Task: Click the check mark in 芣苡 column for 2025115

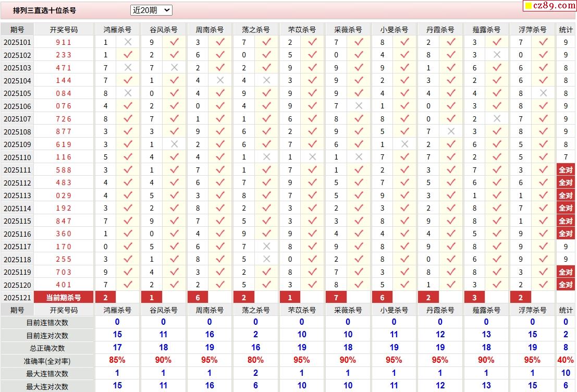Action: 312,221
